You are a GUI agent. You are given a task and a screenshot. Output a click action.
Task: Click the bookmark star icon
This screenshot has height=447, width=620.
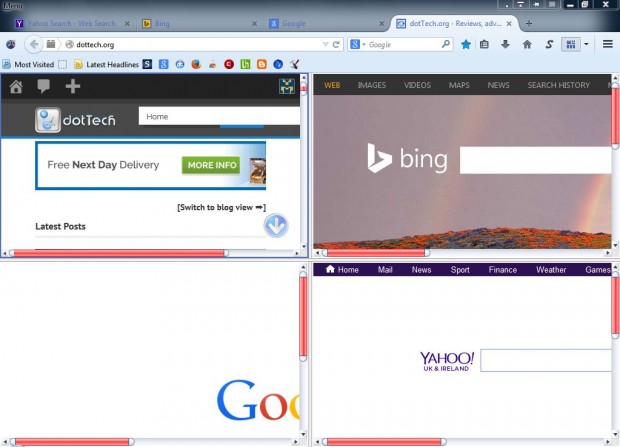[x=466, y=44]
